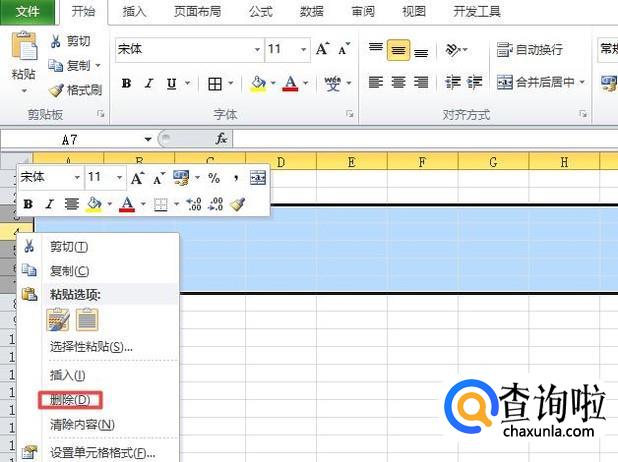The height and width of the screenshot is (462, 618).
Task: Switch to the 插入 ribbon tab
Action: [x=134, y=12]
